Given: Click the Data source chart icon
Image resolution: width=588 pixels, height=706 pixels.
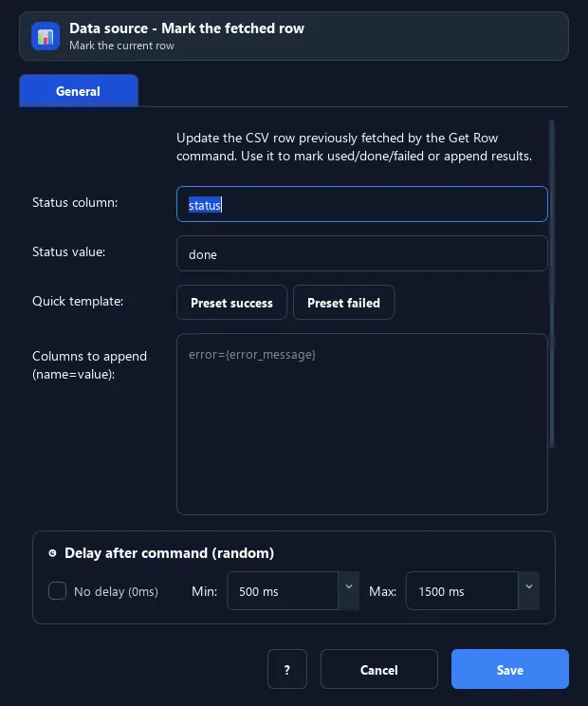Looking at the screenshot, I should click(x=46, y=36).
